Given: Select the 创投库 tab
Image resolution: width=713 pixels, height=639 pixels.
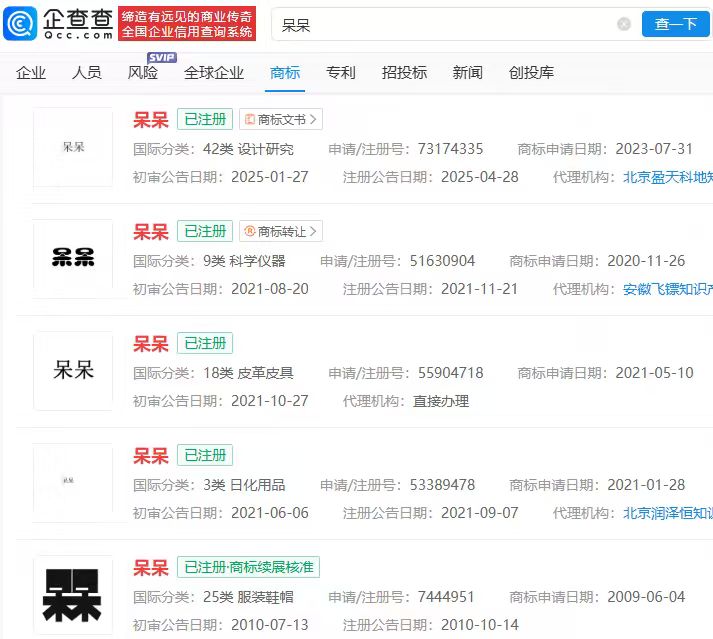Looking at the screenshot, I should coord(531,73).
